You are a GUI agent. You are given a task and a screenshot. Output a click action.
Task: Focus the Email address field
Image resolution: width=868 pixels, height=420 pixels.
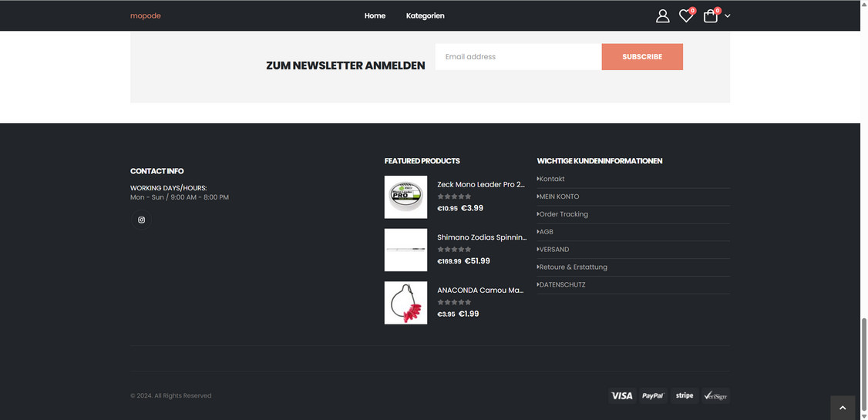pos(518,56)
